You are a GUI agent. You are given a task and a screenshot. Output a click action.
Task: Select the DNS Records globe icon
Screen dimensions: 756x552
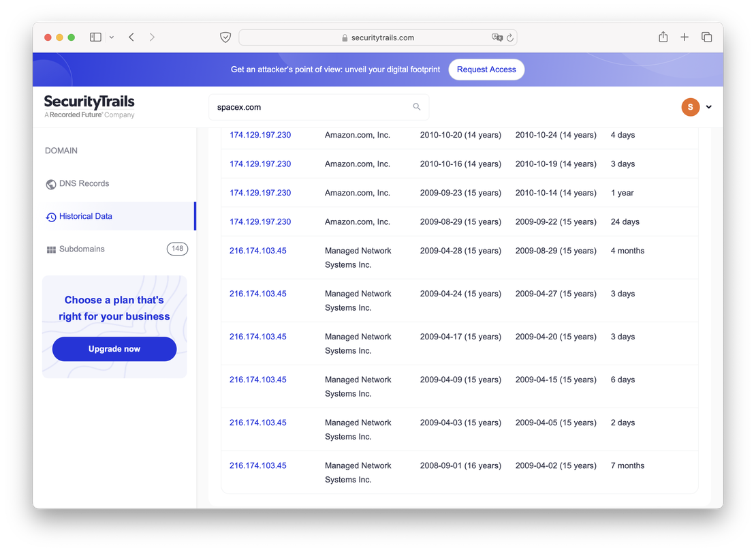pos(50,184)
